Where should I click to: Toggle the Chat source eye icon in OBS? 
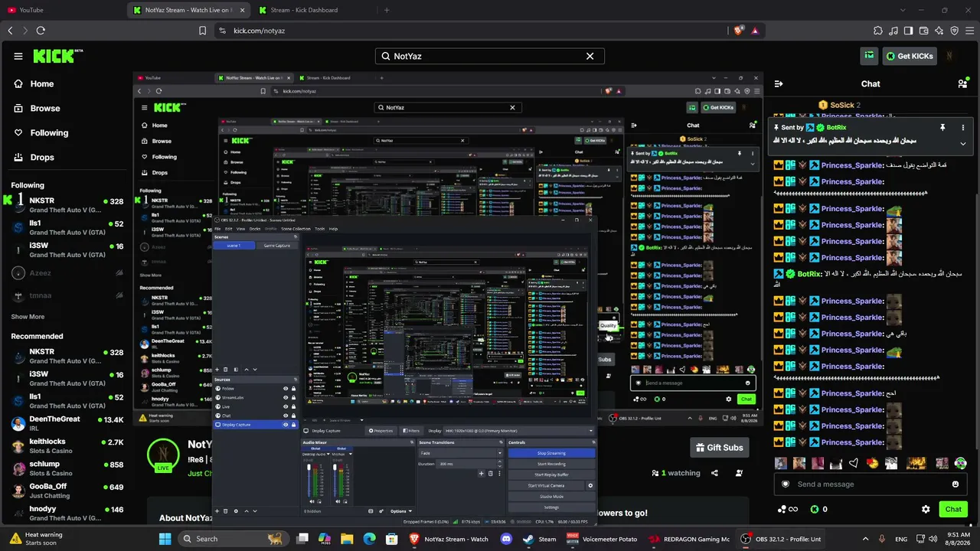(286, 416)
